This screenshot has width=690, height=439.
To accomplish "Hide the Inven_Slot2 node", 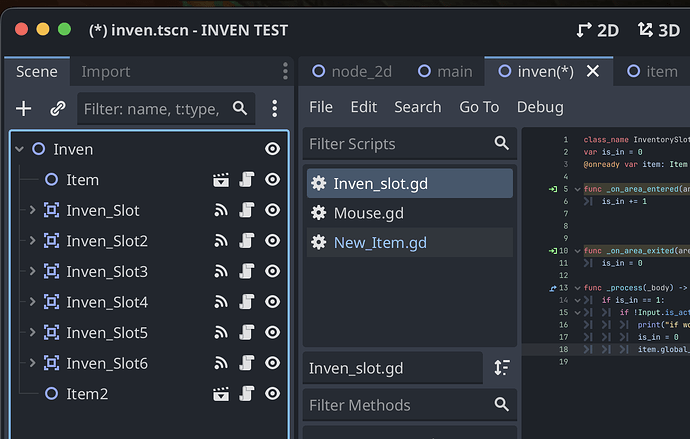I will (272, 241).
